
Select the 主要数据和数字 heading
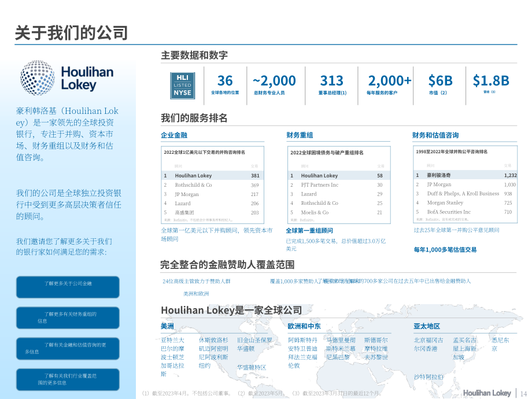(x=194, y=55)
